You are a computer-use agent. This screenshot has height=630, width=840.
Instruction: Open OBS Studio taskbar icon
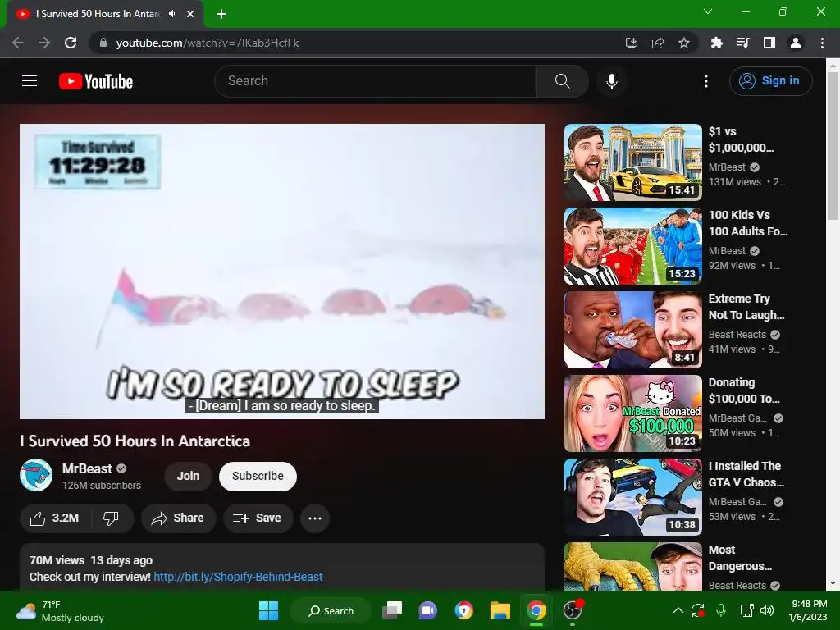(x=572, y=610)
